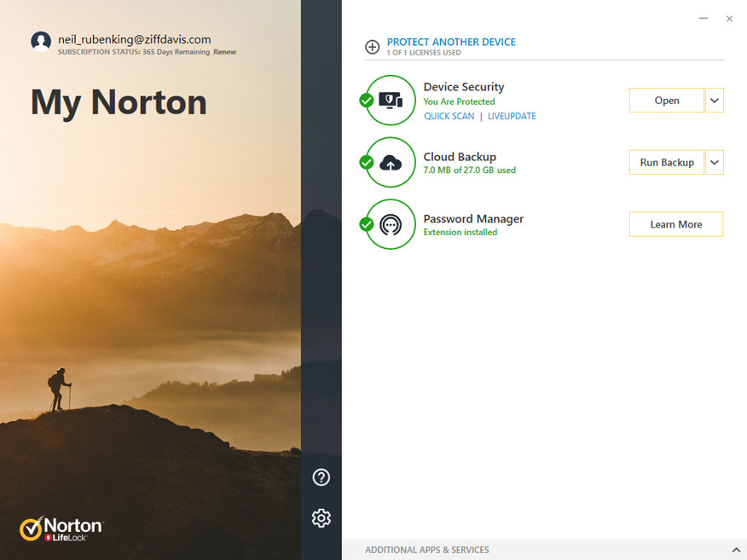Click the Cloud Backup cloud upload icon

tap(391, 163)
